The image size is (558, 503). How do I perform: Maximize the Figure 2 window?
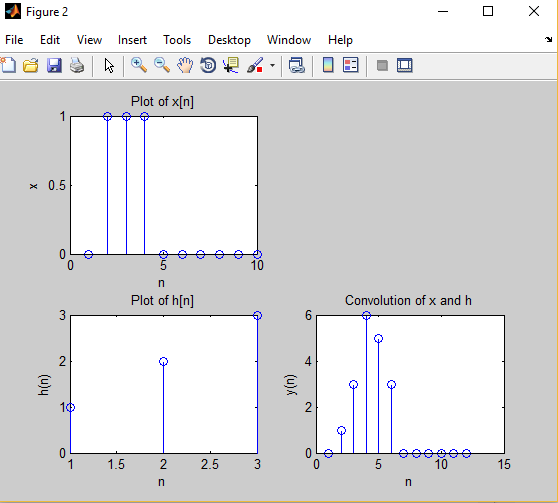pos(488,12)
